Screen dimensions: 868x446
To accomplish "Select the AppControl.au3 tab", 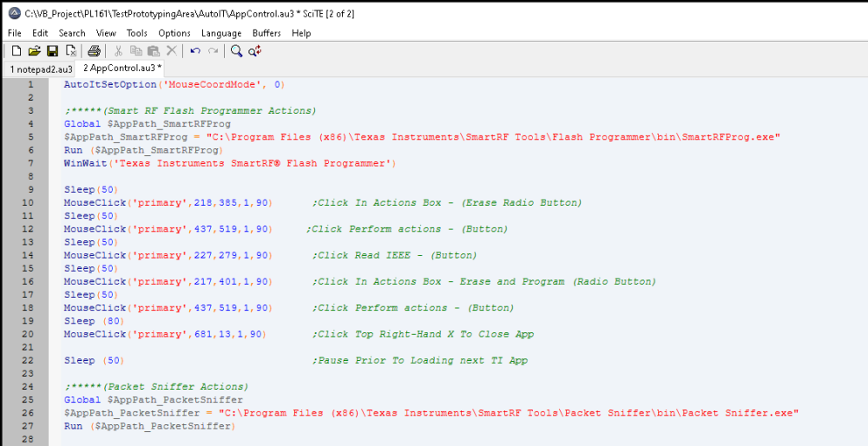I will (x=122, y=68).
